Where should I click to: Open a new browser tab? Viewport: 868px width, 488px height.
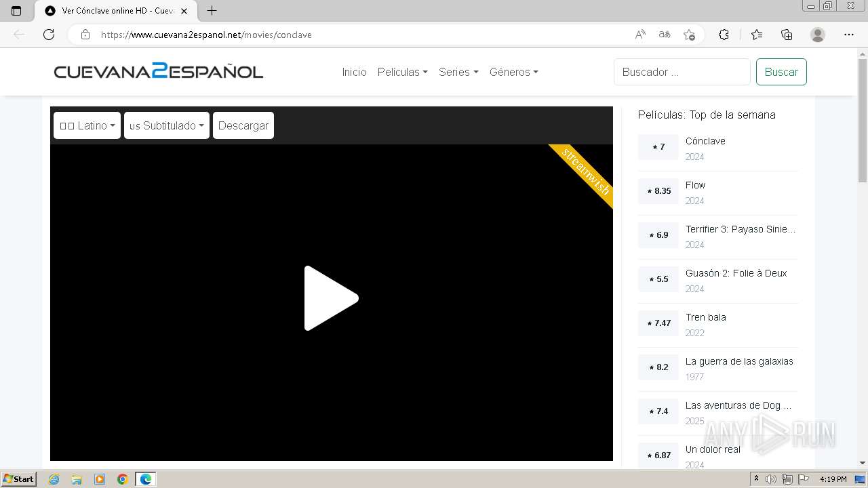212,11
